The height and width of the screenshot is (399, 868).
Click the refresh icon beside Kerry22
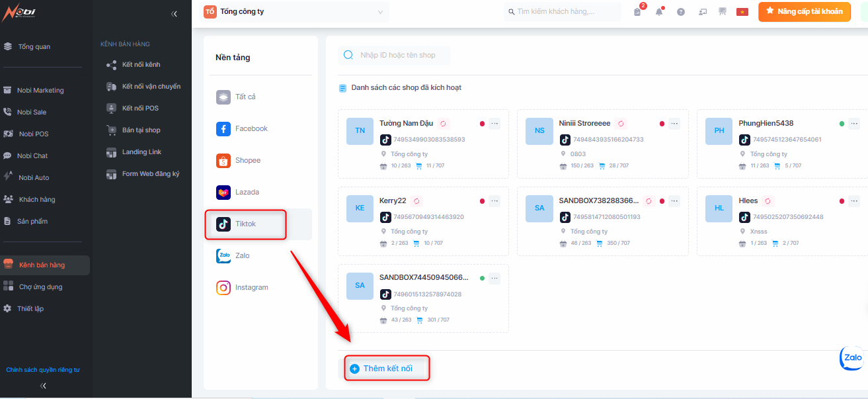(x=416, y=201)
